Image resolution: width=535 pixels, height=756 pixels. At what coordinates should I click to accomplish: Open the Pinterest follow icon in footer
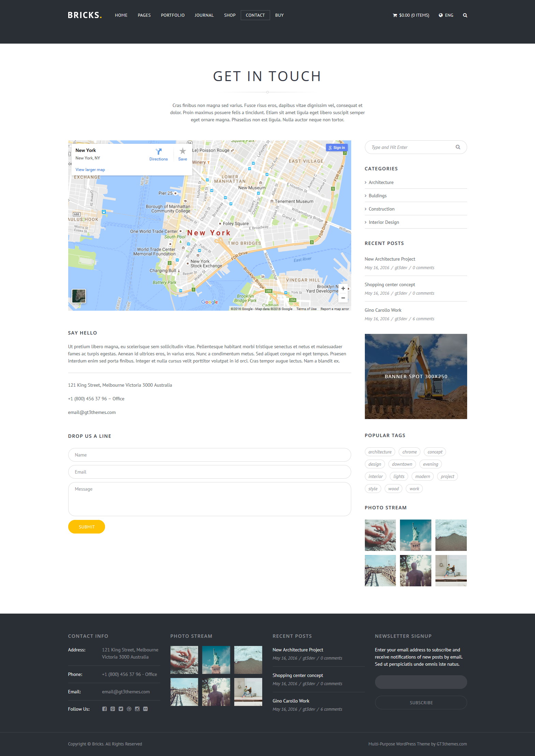point(113,709)
